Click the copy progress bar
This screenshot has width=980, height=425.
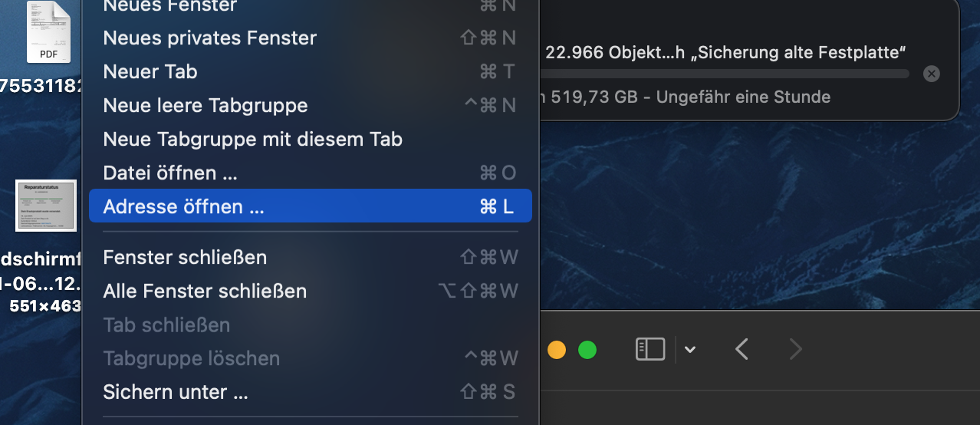725,74
